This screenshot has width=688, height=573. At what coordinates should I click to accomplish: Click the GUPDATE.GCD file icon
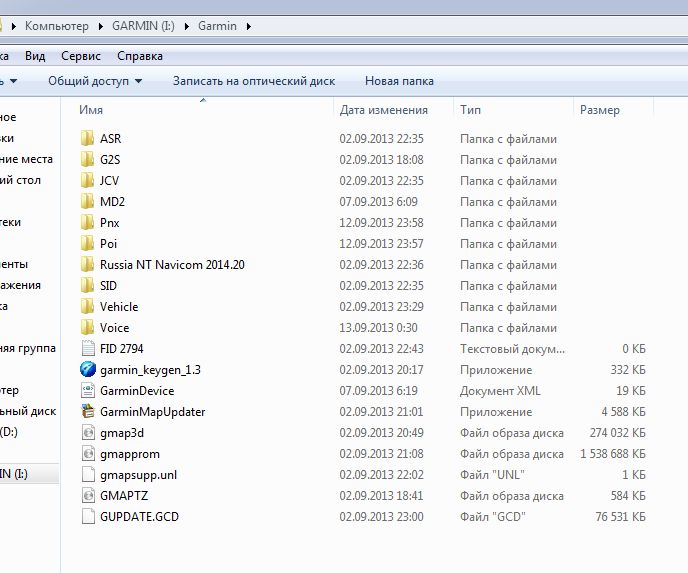88,517
